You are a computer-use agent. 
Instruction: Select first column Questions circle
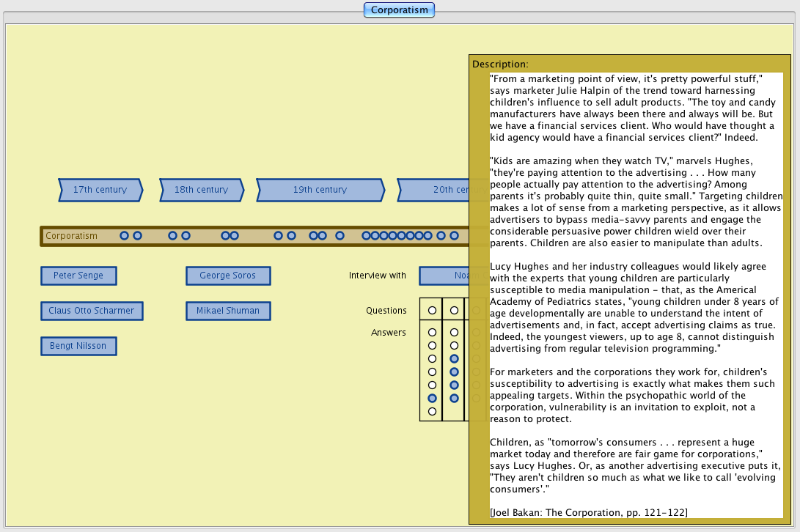(432, 311)
